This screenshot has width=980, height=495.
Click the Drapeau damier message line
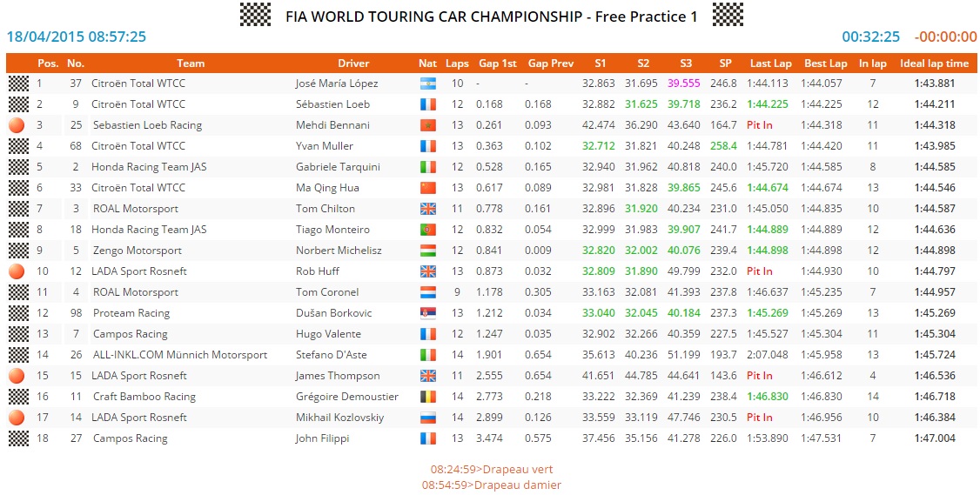tap(492, 485)
